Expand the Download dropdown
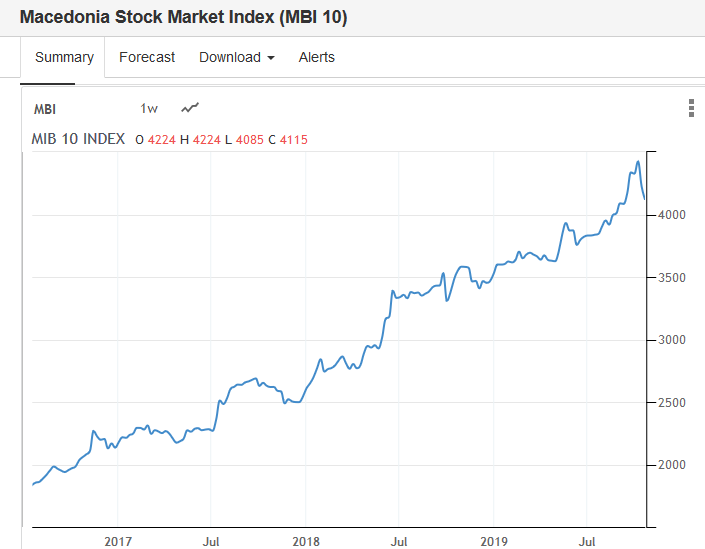The image size is (705, 549). click(236, 57)
